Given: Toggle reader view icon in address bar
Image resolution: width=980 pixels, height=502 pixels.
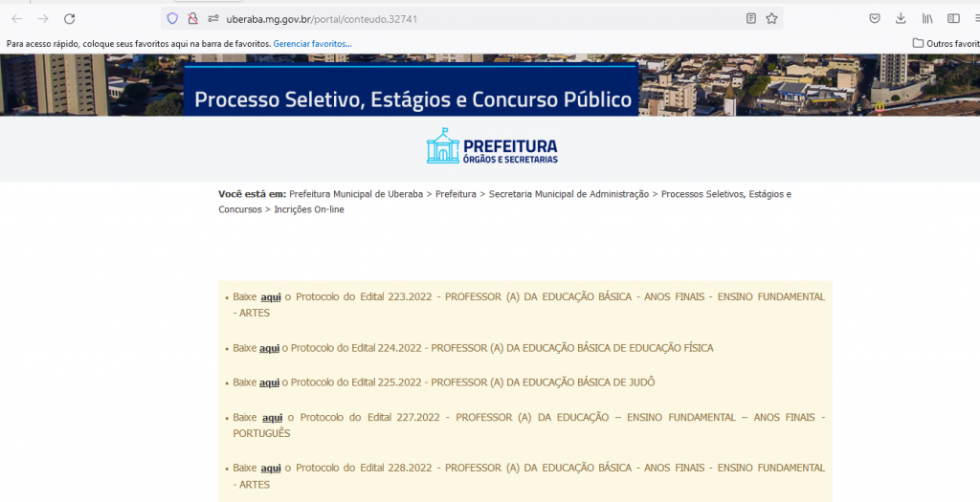Looking at the screenshot, I should 751,18.
